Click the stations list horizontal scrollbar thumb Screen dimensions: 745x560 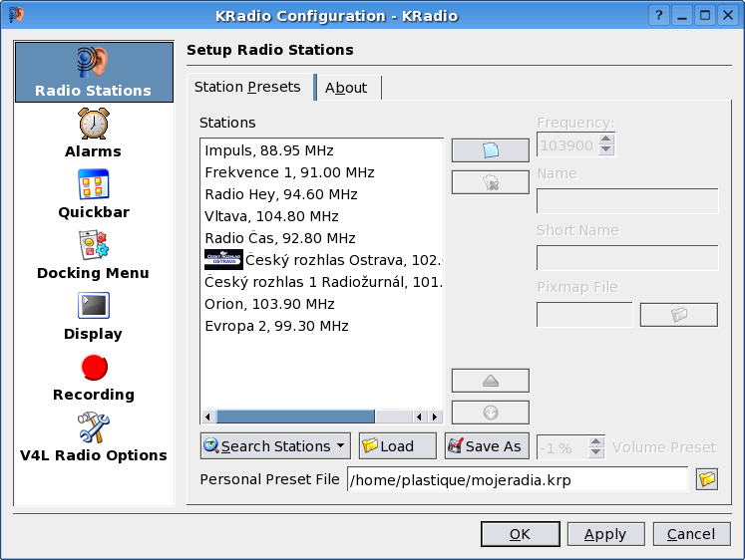click(295, 417)
